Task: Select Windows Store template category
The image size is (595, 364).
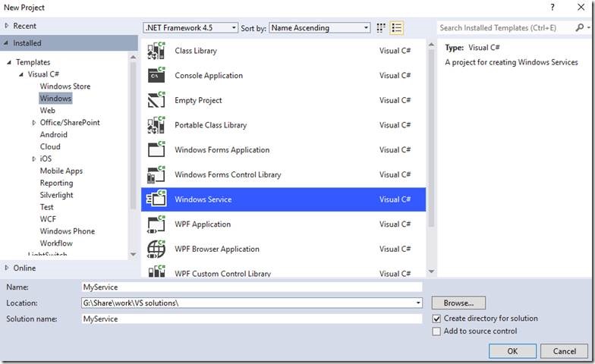Action: 65,86
